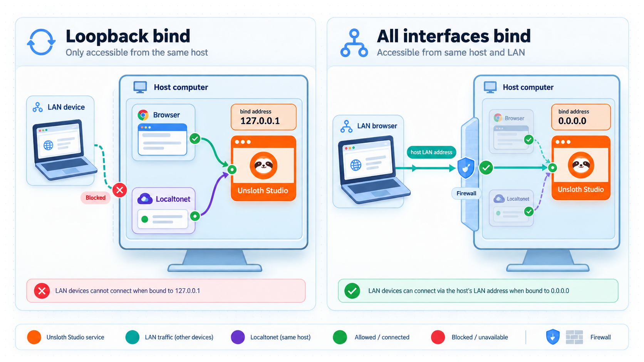644x362 pixels.
Task: Select the network icon beside LAN device
Action: point(38,107)
